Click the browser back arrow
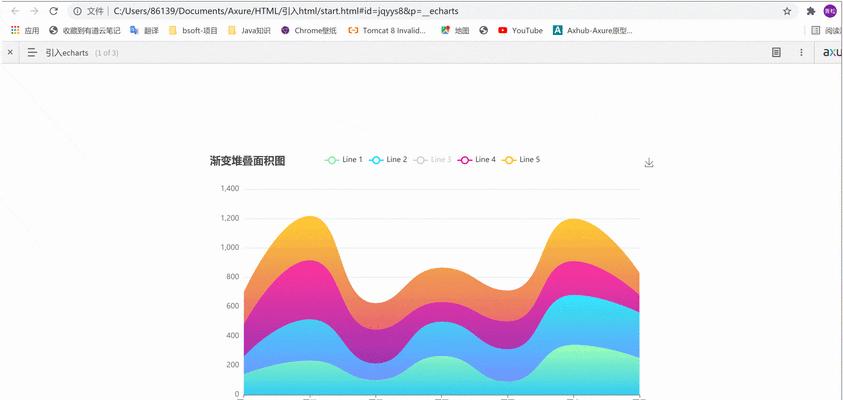The height and width of the screenshot is (400, 843). click(16, 11)
